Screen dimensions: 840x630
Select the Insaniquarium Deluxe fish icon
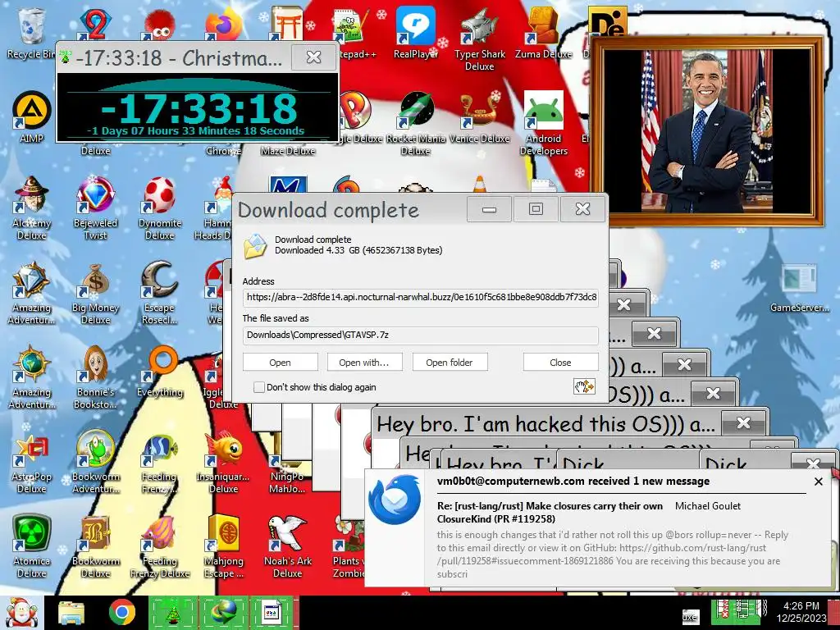point(223,461)
